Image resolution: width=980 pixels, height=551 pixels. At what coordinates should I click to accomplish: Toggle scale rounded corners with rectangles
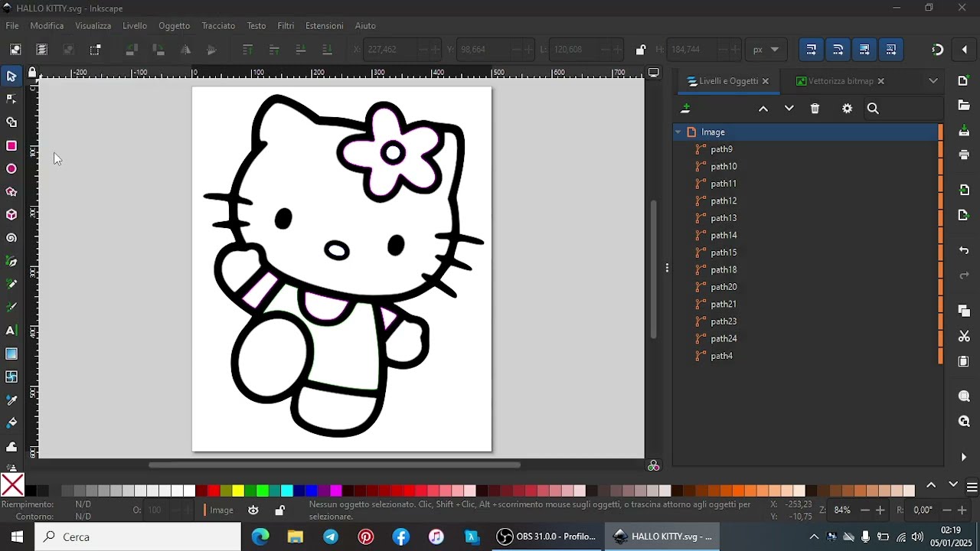tap(838, 50)
